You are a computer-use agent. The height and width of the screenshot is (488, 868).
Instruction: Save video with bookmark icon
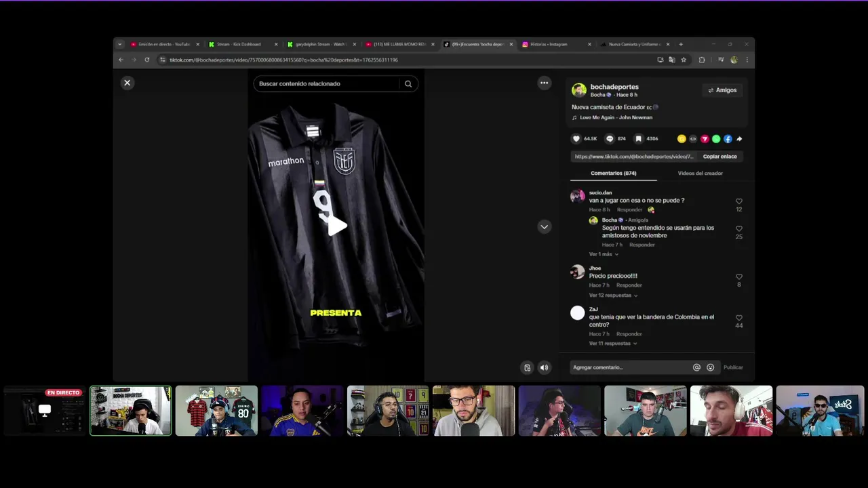[x=638, y=139]
